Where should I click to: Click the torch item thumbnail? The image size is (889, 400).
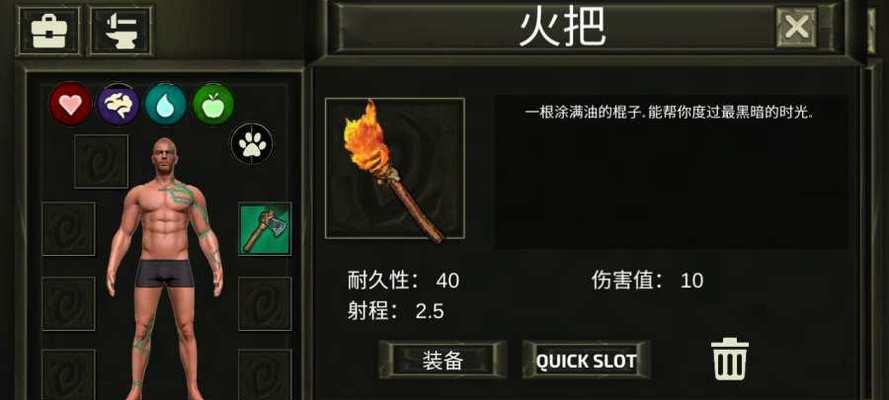click(x=395, y=168)
